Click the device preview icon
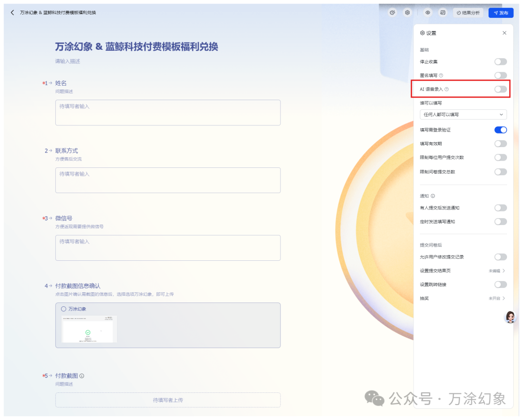The image size is (523, 420). point(442,13)
